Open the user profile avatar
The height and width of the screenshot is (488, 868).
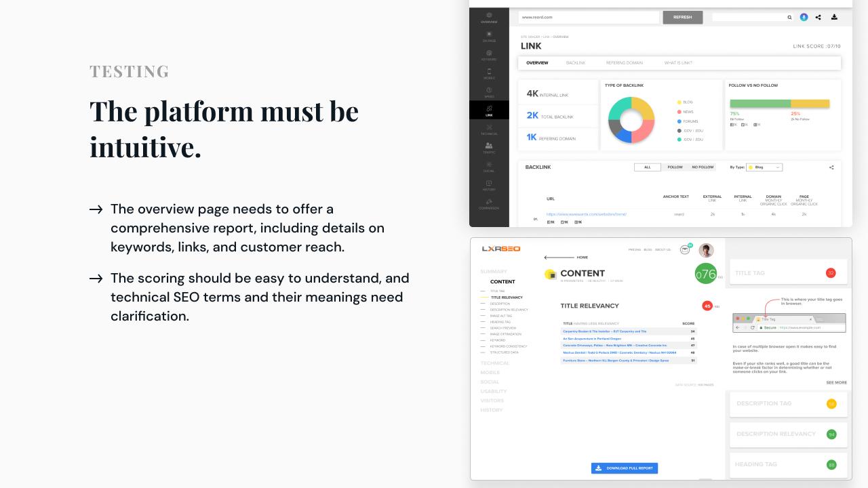(x=706, y=250)
